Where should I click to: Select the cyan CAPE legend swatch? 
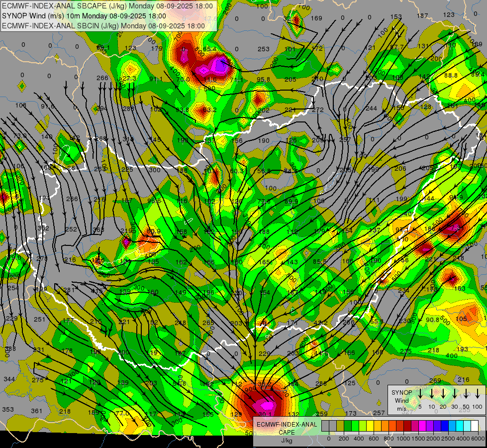click(460, 426)
